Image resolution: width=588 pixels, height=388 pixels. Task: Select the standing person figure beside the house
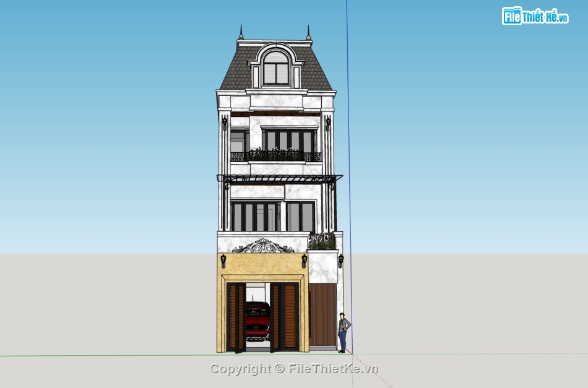click(x=344, y=333)
